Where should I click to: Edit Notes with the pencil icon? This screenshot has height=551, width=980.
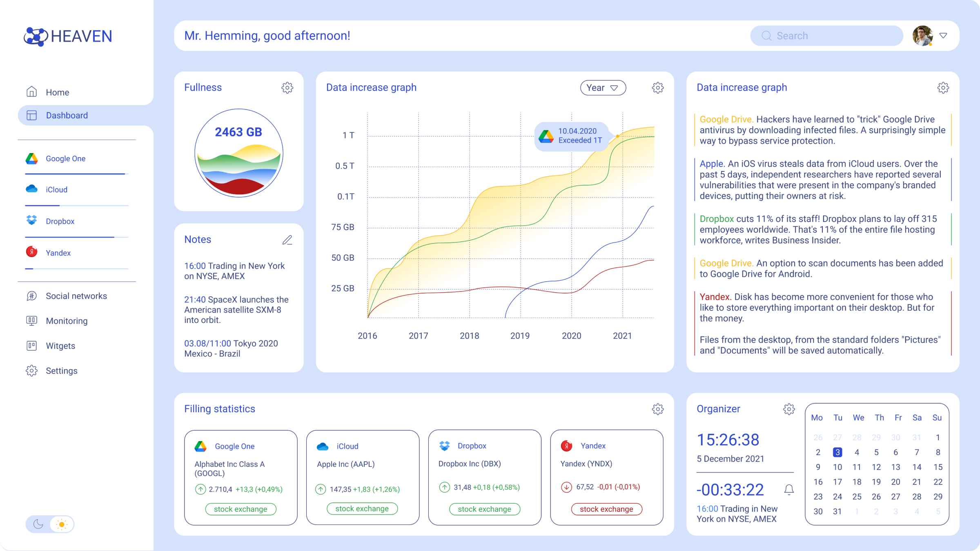click(287, 240)
